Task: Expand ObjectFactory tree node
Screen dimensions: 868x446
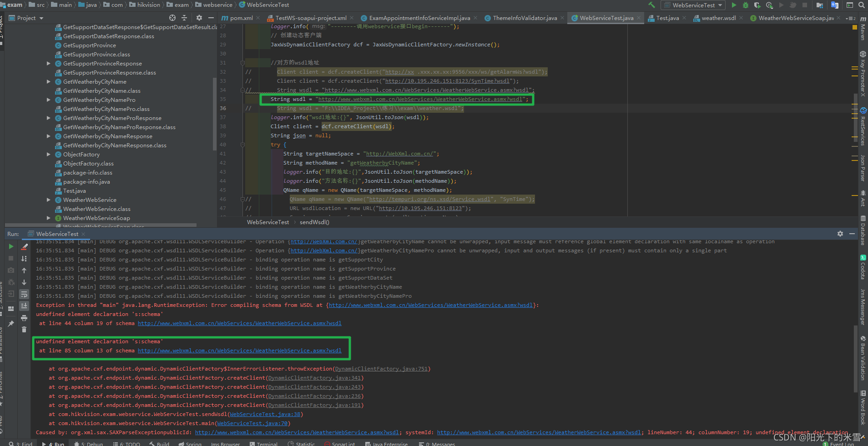Action: coord(49,154)
